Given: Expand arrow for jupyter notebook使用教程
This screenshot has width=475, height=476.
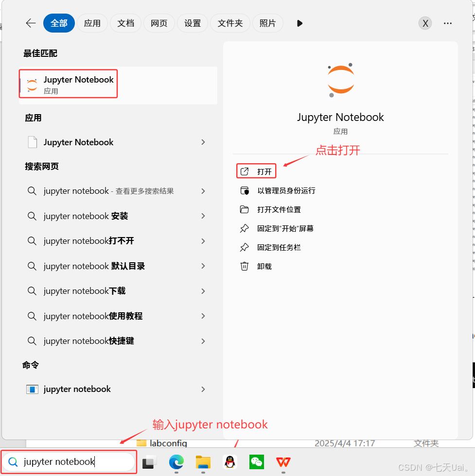Looking at the screenshot, I should coord(203,316).
